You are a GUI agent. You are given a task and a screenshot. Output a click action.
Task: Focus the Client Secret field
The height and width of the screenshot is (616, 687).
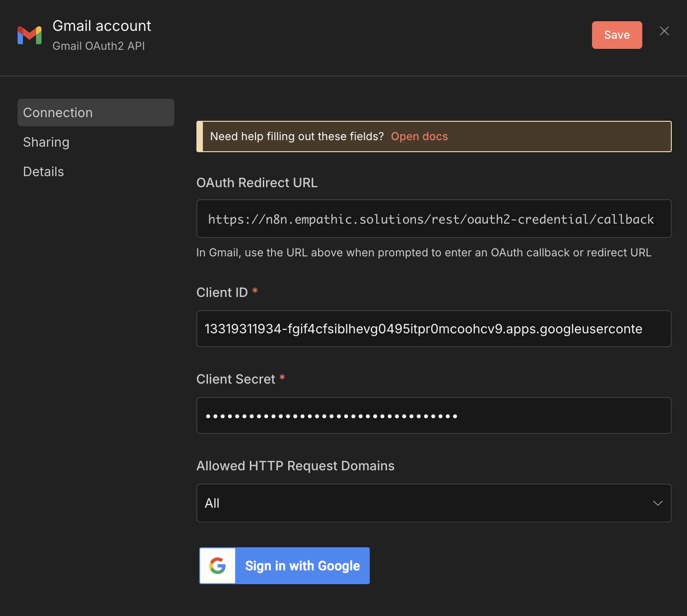pos(433,415)
